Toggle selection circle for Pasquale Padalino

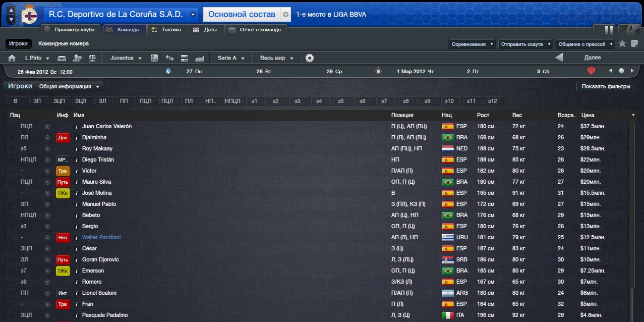47,315
